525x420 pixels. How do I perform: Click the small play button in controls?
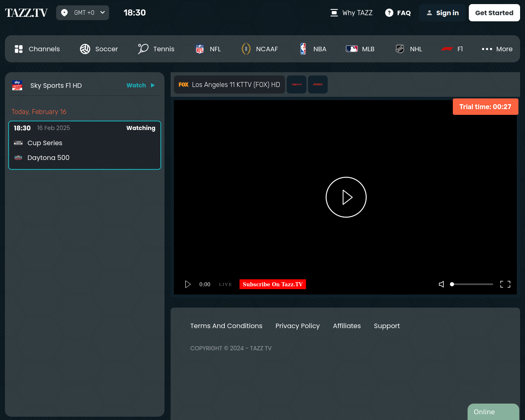pos(188,284)
